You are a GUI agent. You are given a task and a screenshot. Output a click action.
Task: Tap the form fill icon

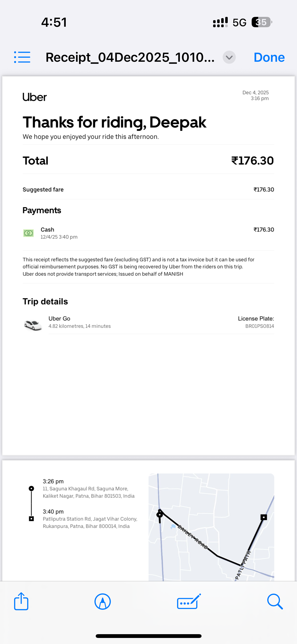coord(189,601)
